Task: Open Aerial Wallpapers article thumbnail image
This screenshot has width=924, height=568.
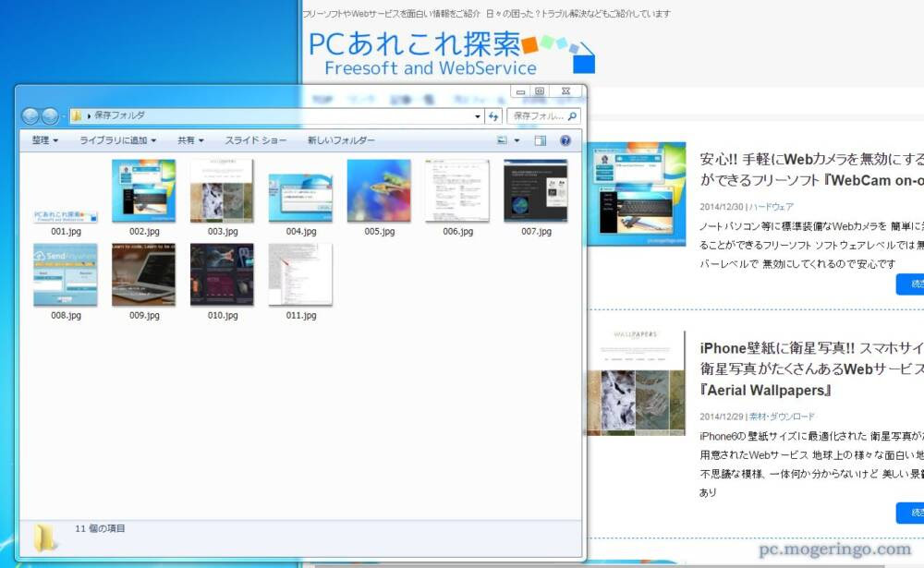Action: (637, 383)
